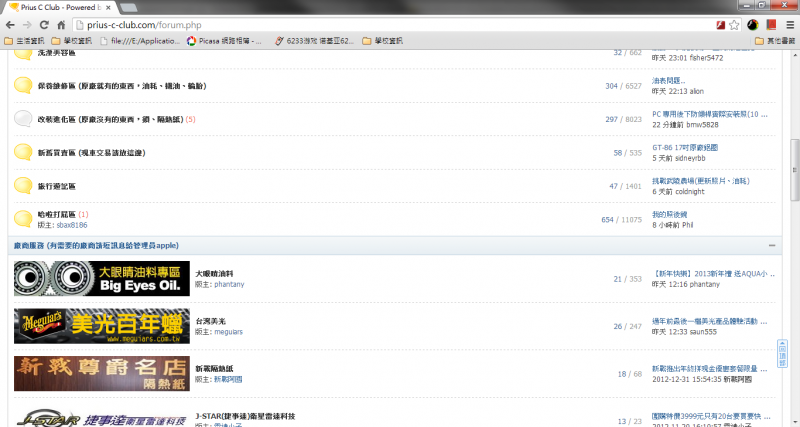Click the yellow bubble icon beside 新舊買賣區
Image resolution: width=800 pixels, height=427 pixels.
pos(23,152)
